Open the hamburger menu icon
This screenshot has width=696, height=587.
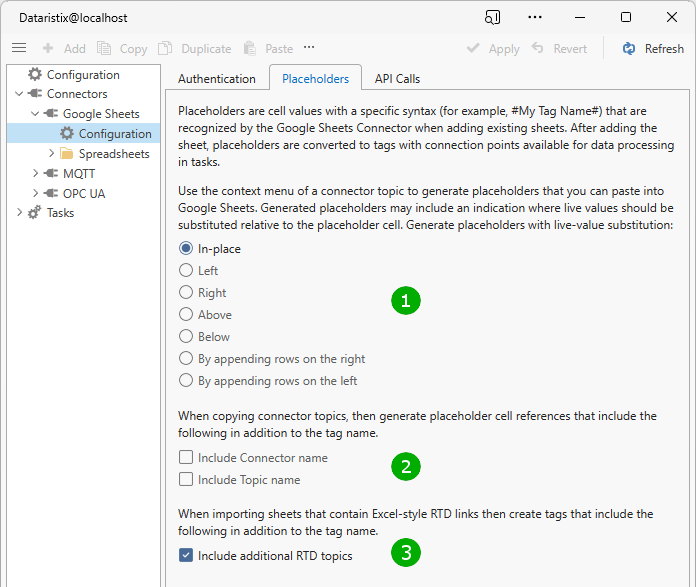19,48
